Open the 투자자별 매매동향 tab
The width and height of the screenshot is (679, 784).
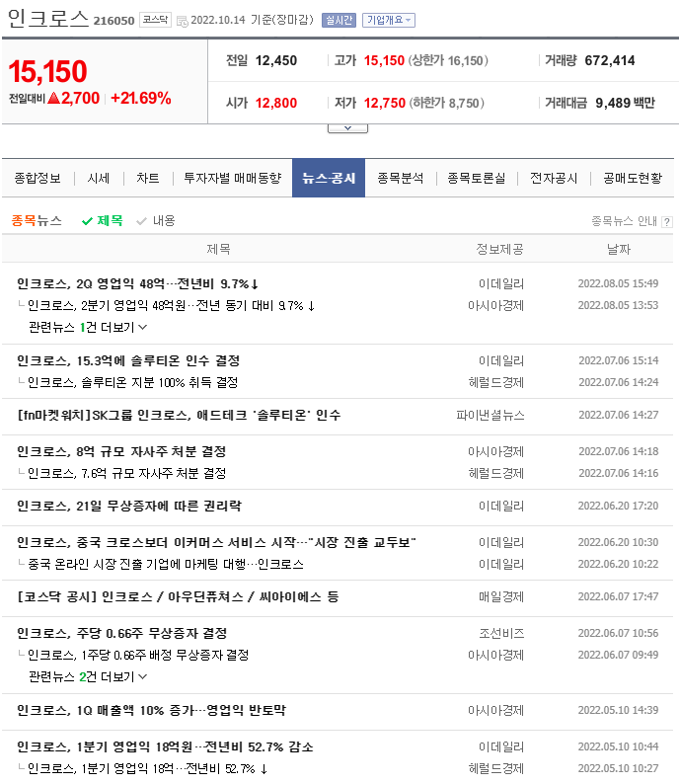pyautogui.click(x=233, y=178)
